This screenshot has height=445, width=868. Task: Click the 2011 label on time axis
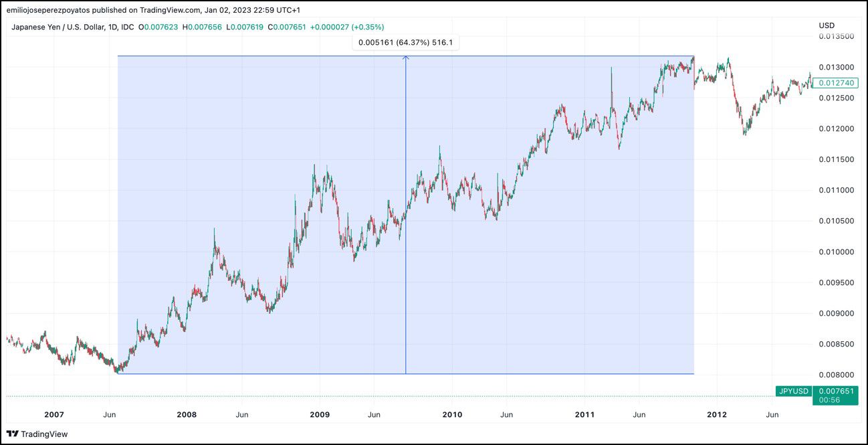(584, 415)
